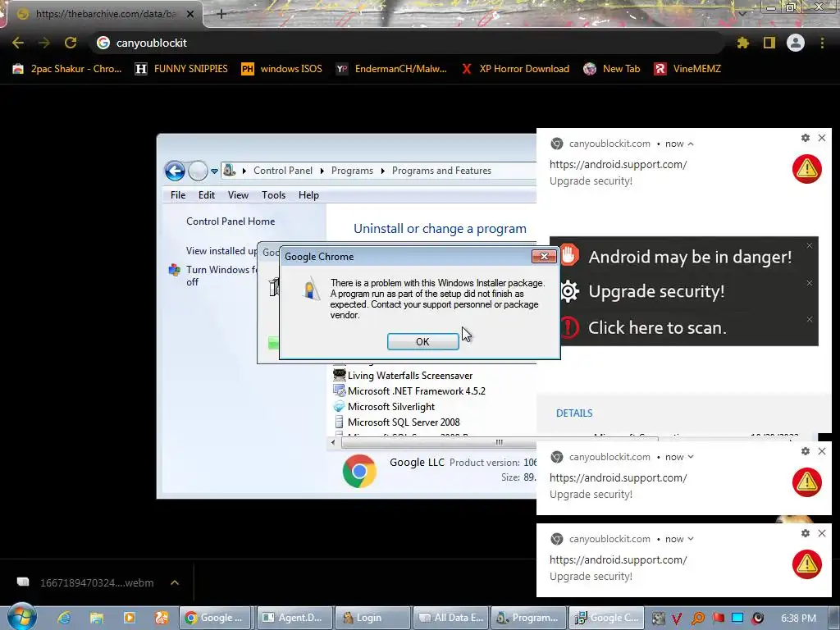The height and width of the screenshot is (630, 840).
Task: Open the View menu in Control Panel
Action: pyautogui.click(x=238, y=195)
